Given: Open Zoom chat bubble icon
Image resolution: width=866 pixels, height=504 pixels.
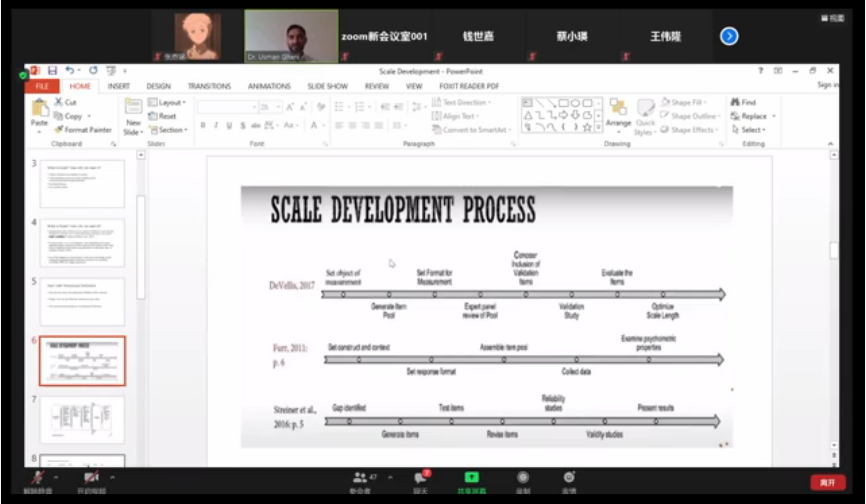Looking at the screenshot, I should [x=420, y=478].
